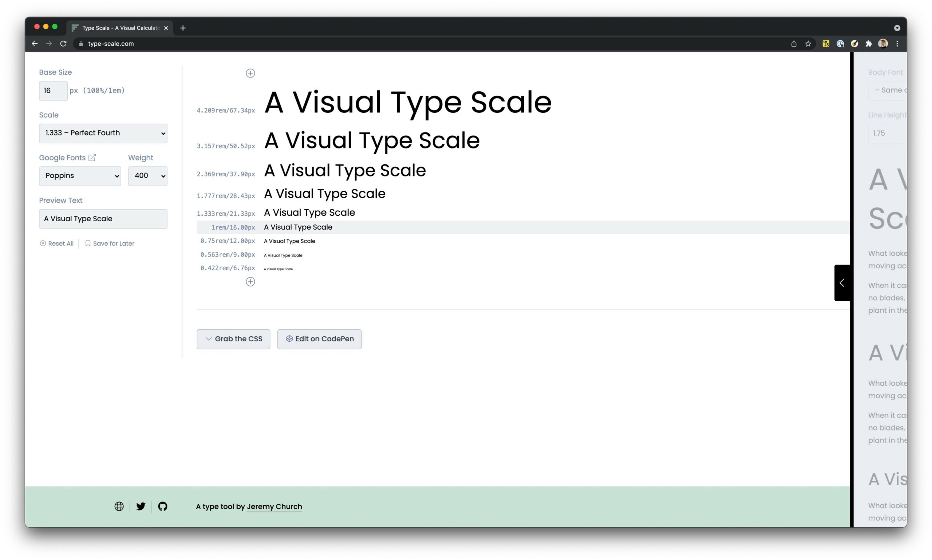Viewport: 932px width, 560px height.
Task: Click Save for Later link
Action: [110, 243]
